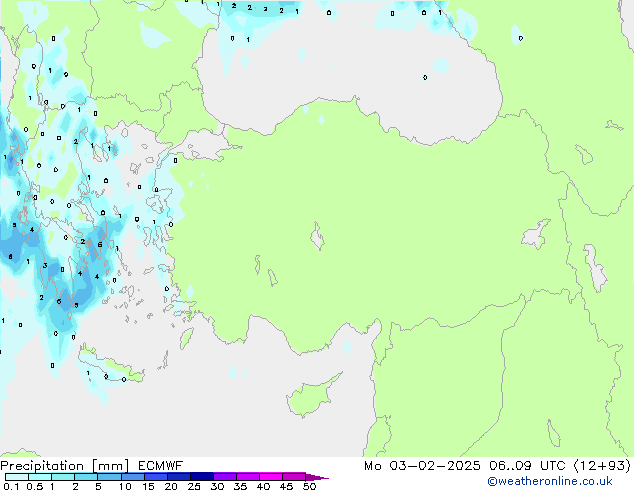Viewport: 634px width, 490px height.
Task: Click the weatheronline.co.uk copyright link
Action: [549, 481]
